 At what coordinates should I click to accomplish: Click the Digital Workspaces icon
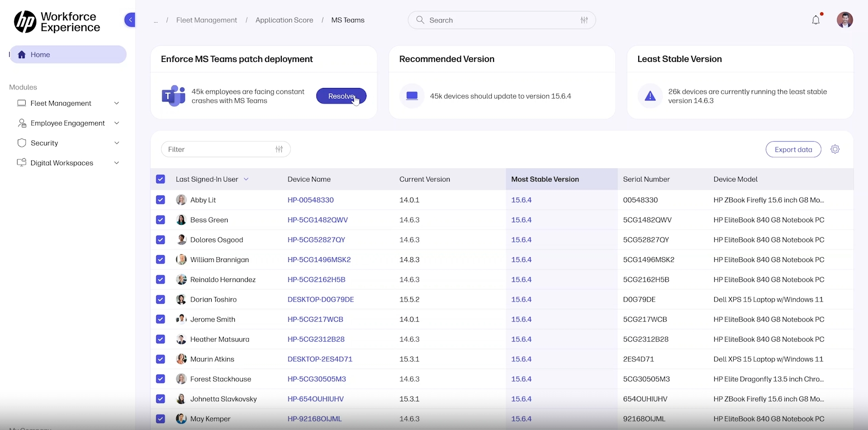[22, 162]
